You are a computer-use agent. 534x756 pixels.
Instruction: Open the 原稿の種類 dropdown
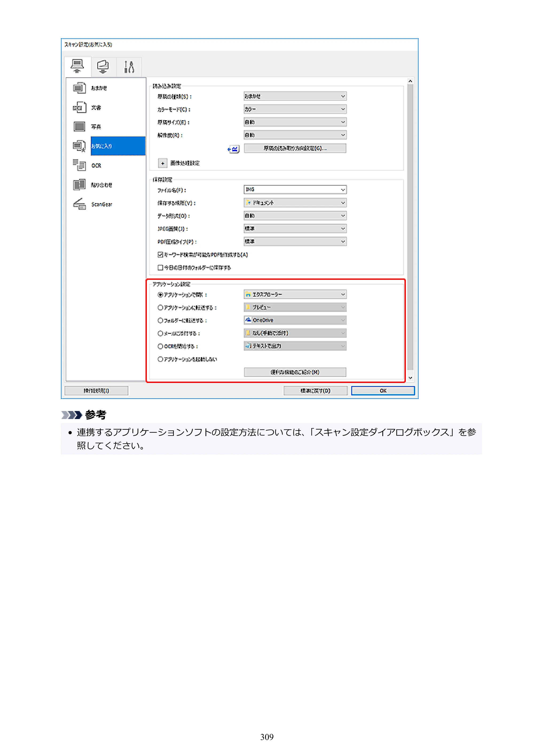295,96
